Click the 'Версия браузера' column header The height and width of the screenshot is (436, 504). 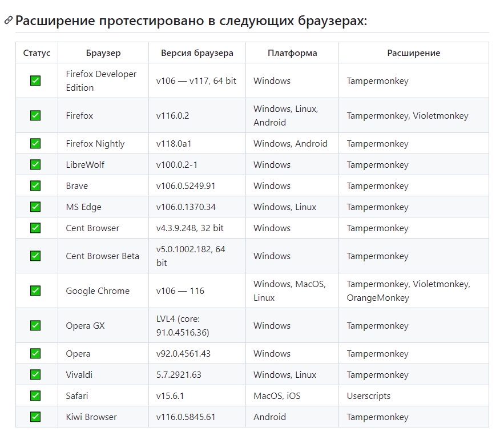[197, 53]
